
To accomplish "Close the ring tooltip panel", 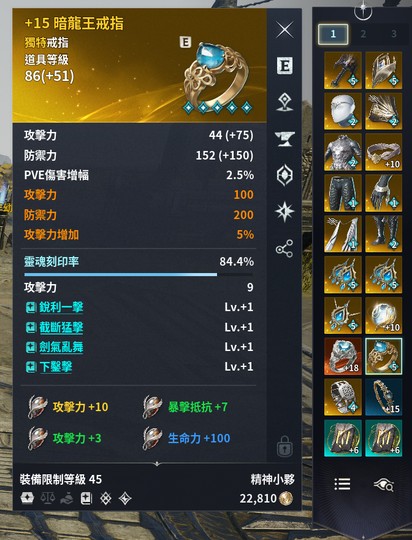I will tap(285, 30).
